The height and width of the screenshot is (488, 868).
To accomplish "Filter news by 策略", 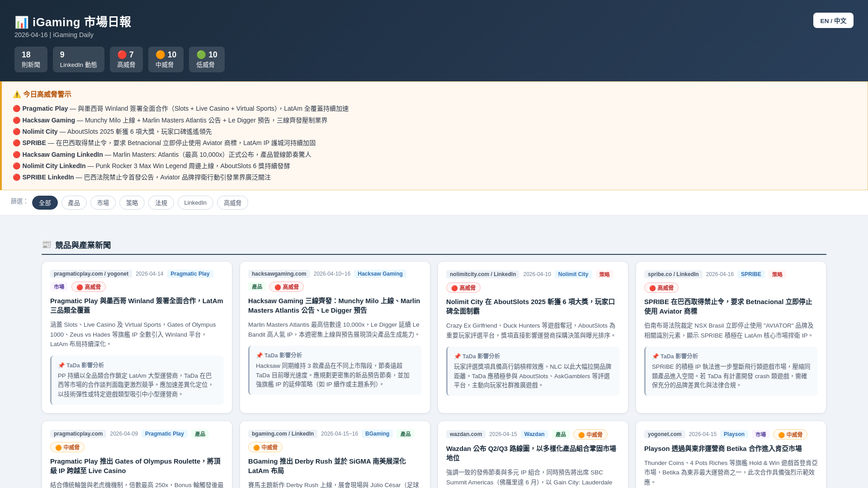I will [x=132, y=203].
